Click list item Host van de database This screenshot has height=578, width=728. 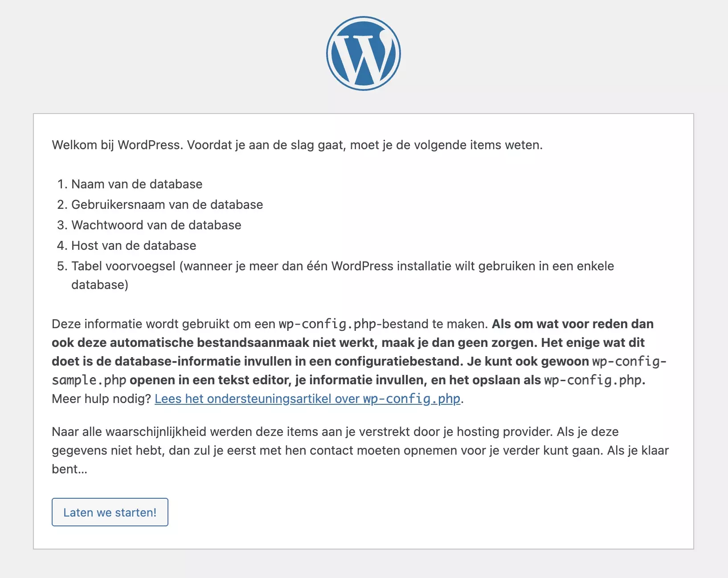point(133,245)
